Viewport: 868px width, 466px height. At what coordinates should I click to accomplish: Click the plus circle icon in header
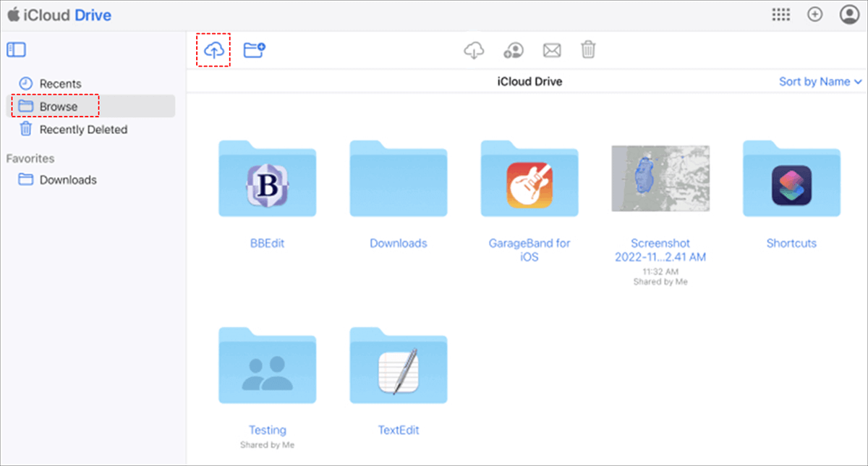click(815, 14)
